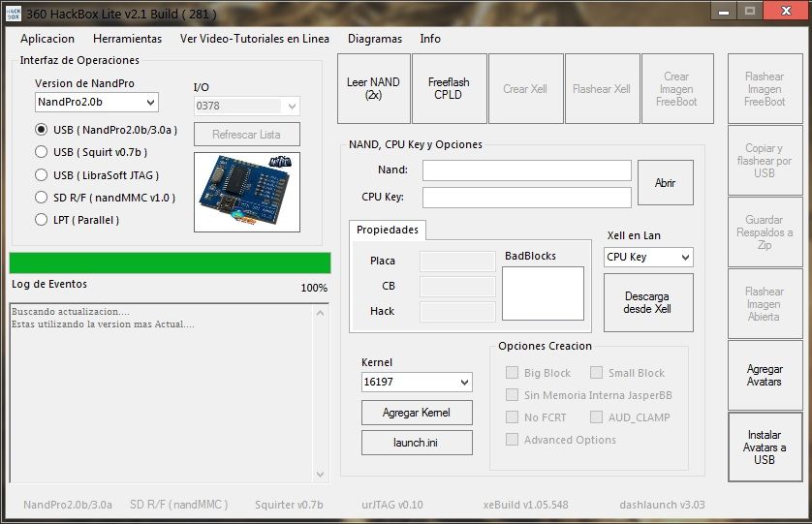
Task: Click NandPro2.0b/3.0a status bar text
Action: coord(67,505)
